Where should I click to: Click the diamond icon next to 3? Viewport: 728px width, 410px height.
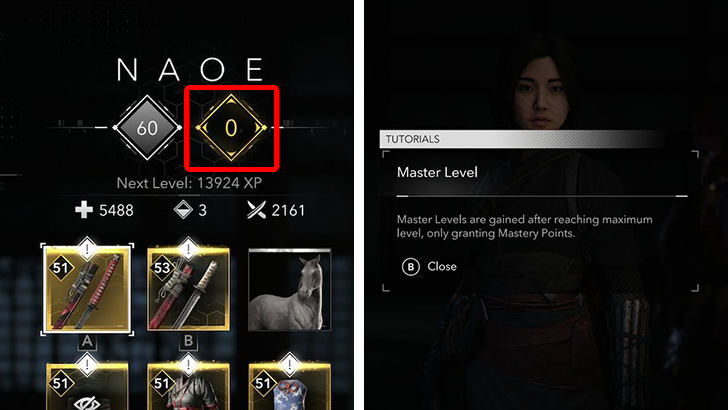pyautogui.click(x=183, y=210)
